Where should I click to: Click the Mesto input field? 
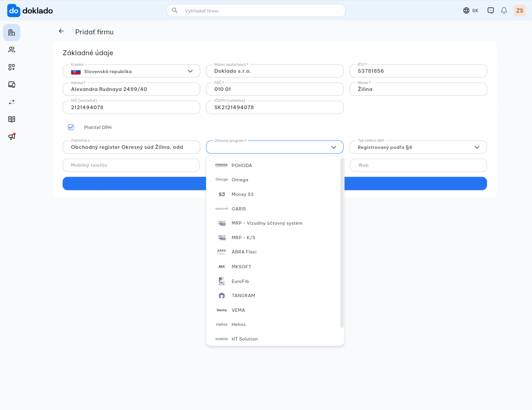[x=418, y=89]
